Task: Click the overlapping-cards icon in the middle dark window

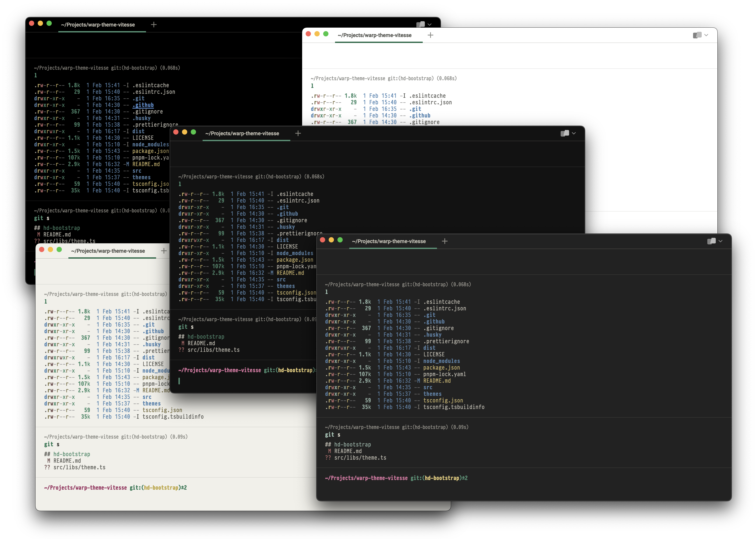Action: (564, 133)
